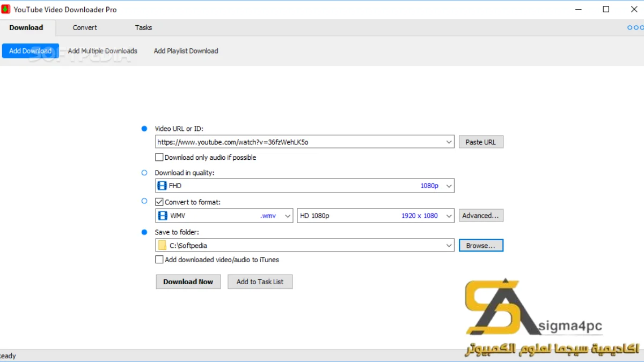Click the Video URL or ID label
The image size is (644, 362).
pos(179,129)
